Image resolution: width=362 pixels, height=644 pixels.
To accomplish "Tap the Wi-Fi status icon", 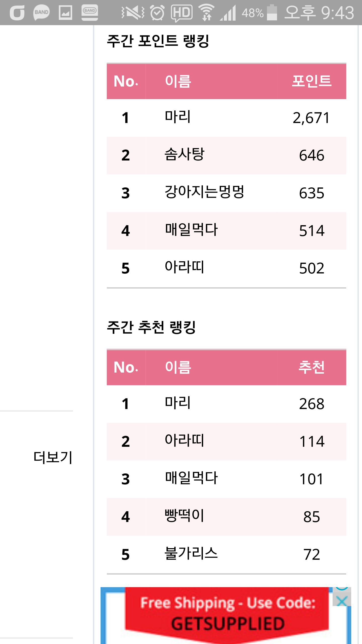I will pos(206,13).
